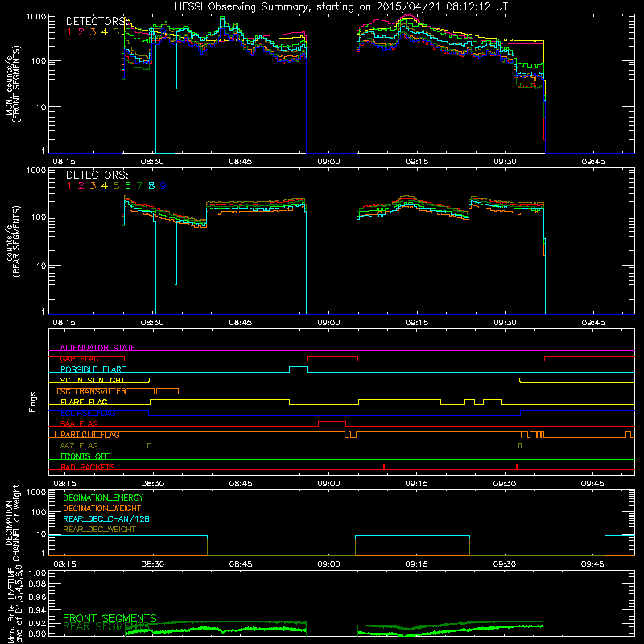The height and width of the screenshot is (644, 644).
Task: Click the 100 y-axis label of the rear segments plot
Action: (x=38, y=217)
